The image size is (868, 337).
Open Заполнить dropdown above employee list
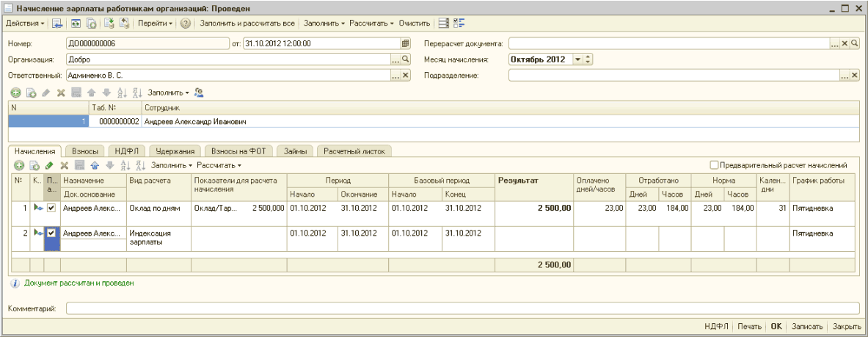click(x=168, y=93)
